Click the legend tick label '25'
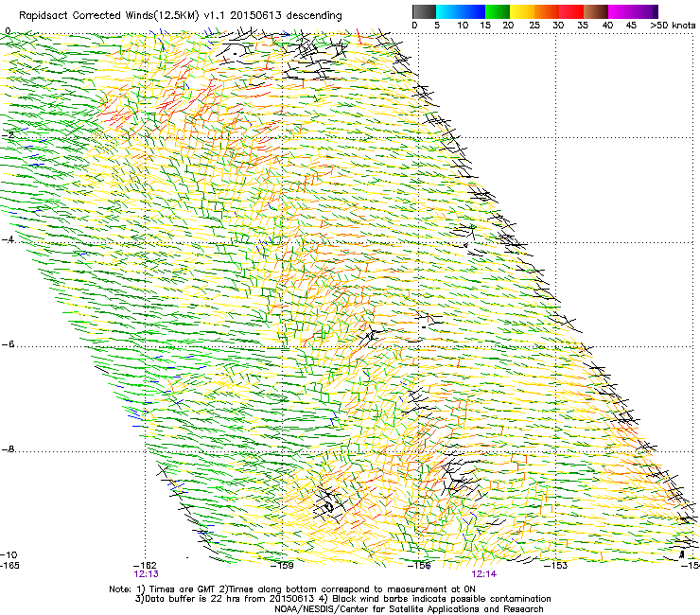 pyautogui.click(x=534, y=26)
